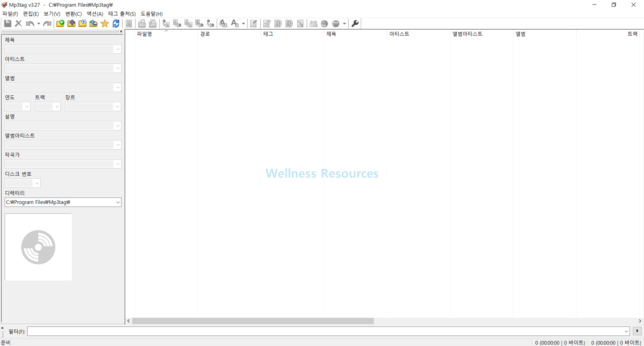This screenshot has width=644, height=346.
Task: Click the file list scroll left arrow
Action: click(x=128, y=321)
